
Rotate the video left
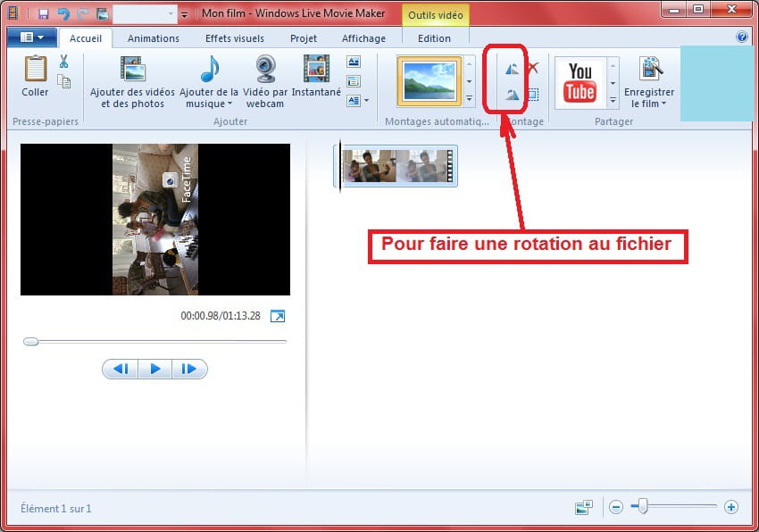tap(512, 70)
